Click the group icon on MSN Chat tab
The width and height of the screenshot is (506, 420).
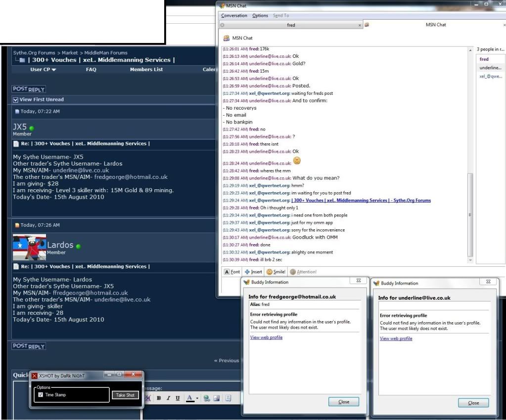click(367, 25)
